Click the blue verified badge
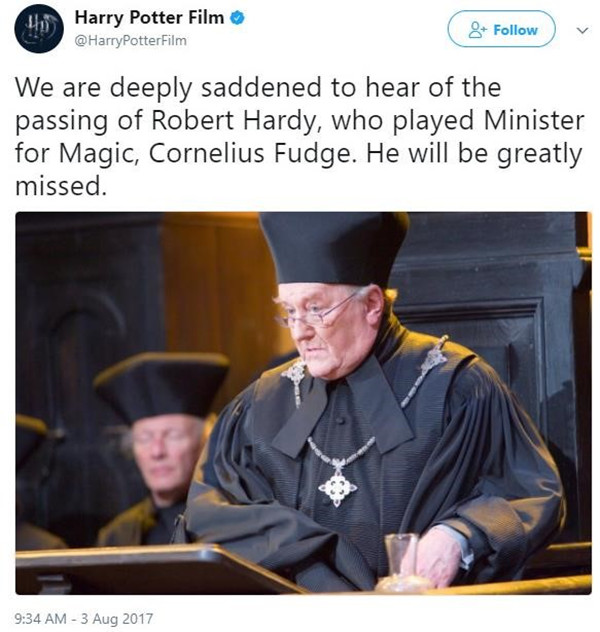 [238, 18]
